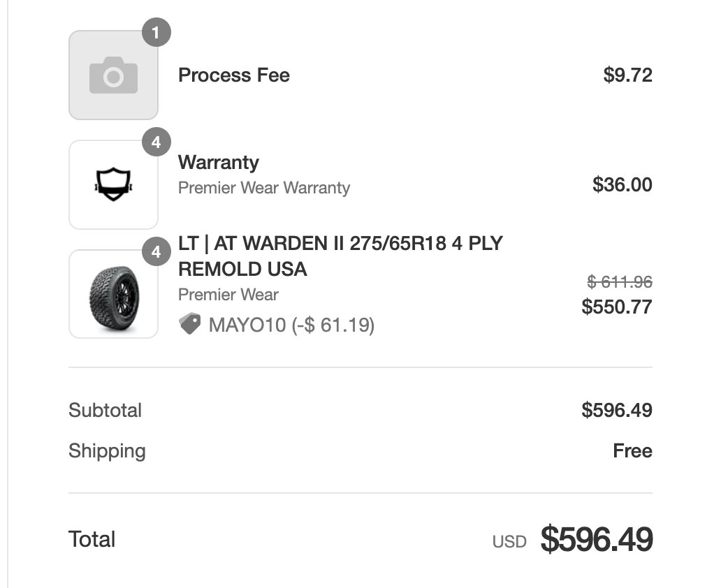The image size is (728, 588).
Task: Click the discount tag icon beside MAYO10
Action: pos(190,324)
